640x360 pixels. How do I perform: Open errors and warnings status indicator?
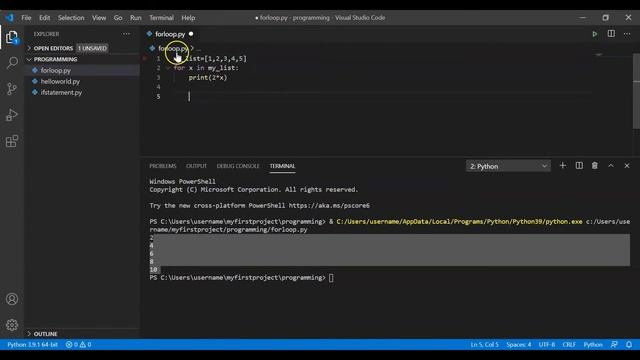78,344
